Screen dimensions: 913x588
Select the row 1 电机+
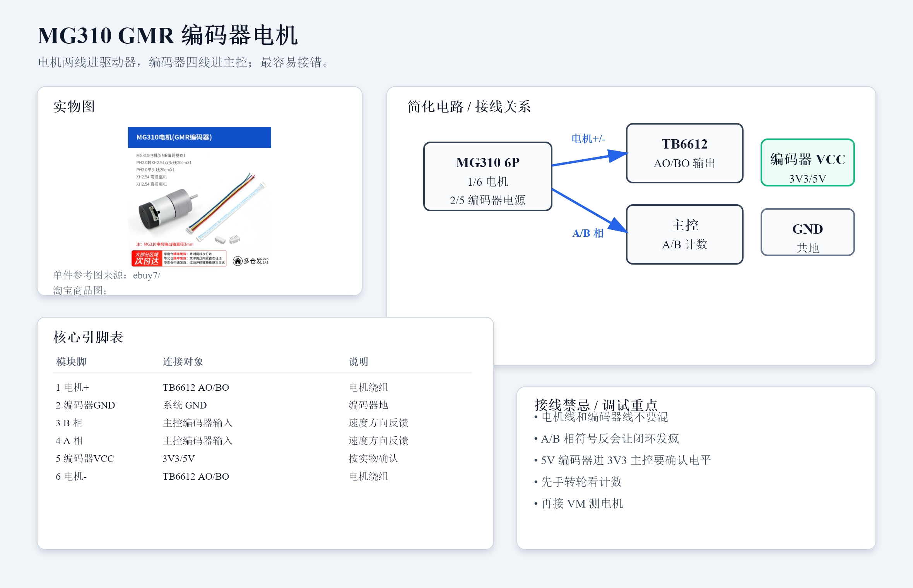(x=262, y=387)
